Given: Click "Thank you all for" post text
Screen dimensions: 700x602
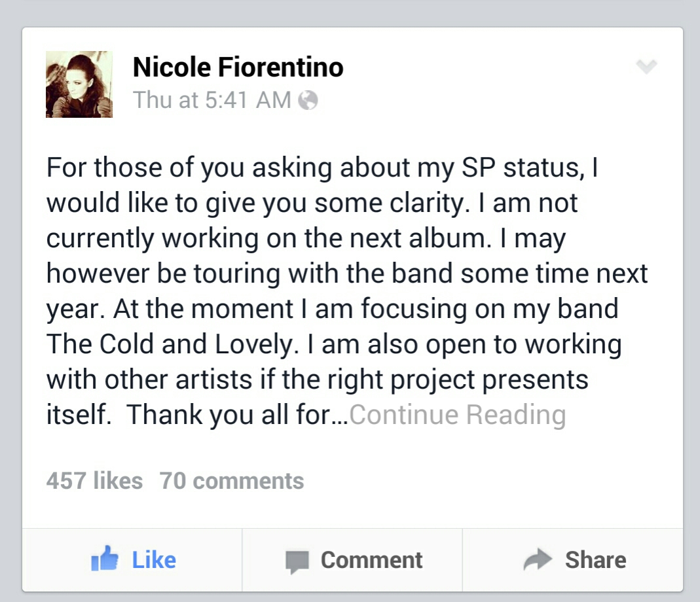Looking at the screenshot, I should (x=229, y=415).
